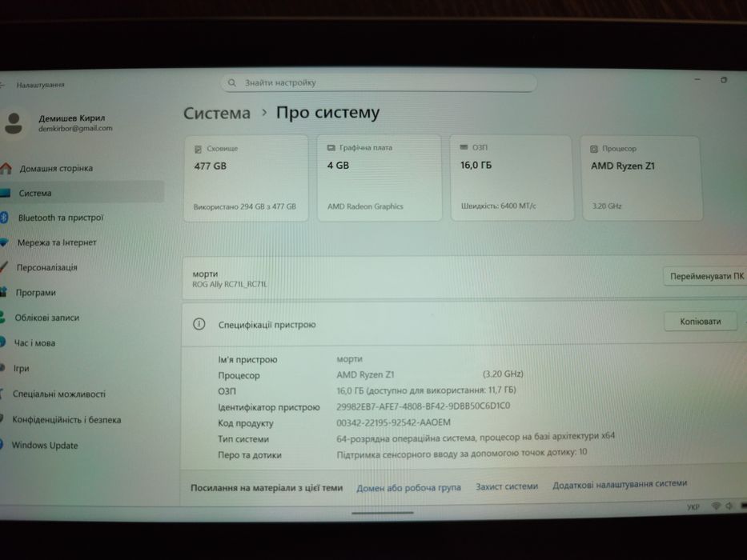Click the info icon beside Специфікації пристрою

[x=199, y=324]
